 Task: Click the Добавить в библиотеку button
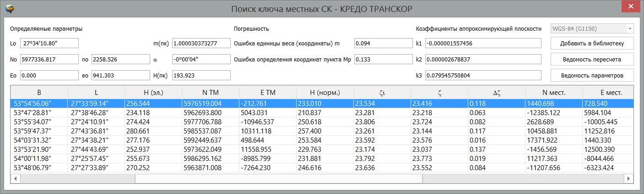(x=592, y=44)
